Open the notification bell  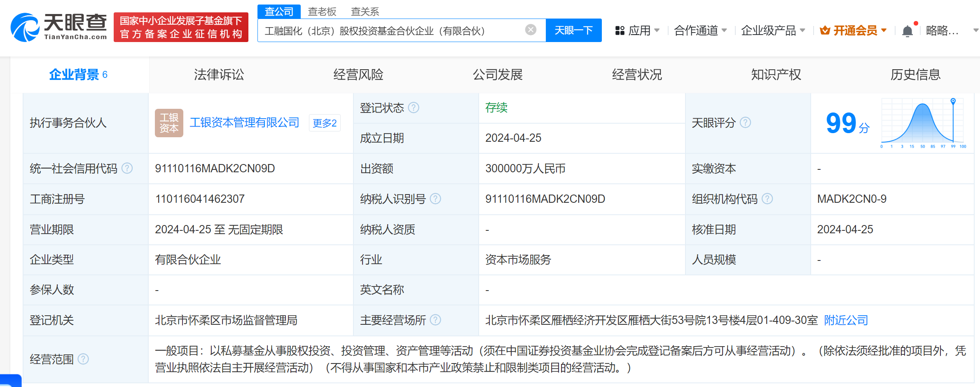tap(907, 31)
